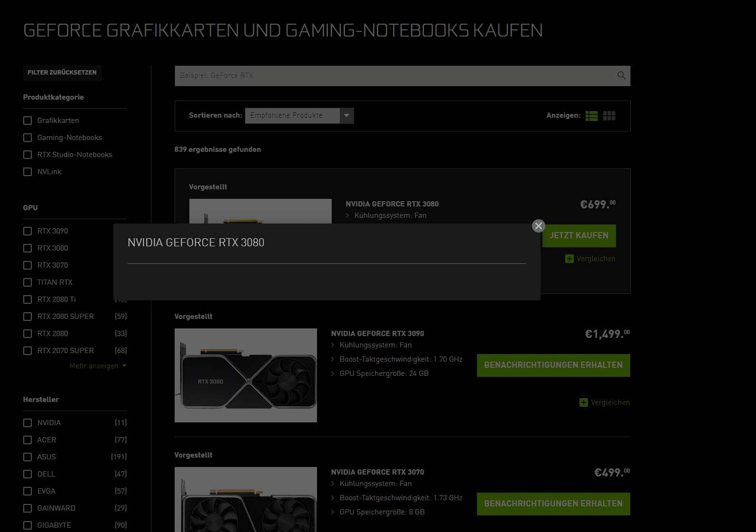Enable the RTX 3080 GPU filter
This screenshot has height=532, width=756.
[x=28, y=248]
